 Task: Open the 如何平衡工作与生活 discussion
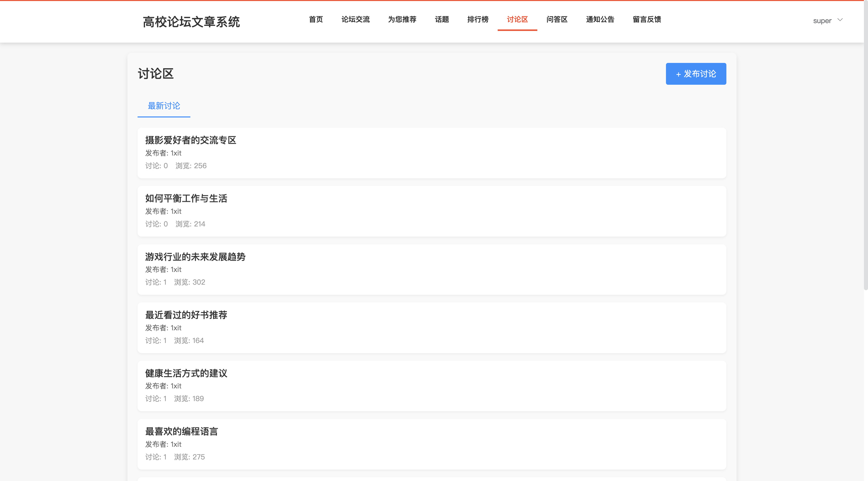point(186,198)
